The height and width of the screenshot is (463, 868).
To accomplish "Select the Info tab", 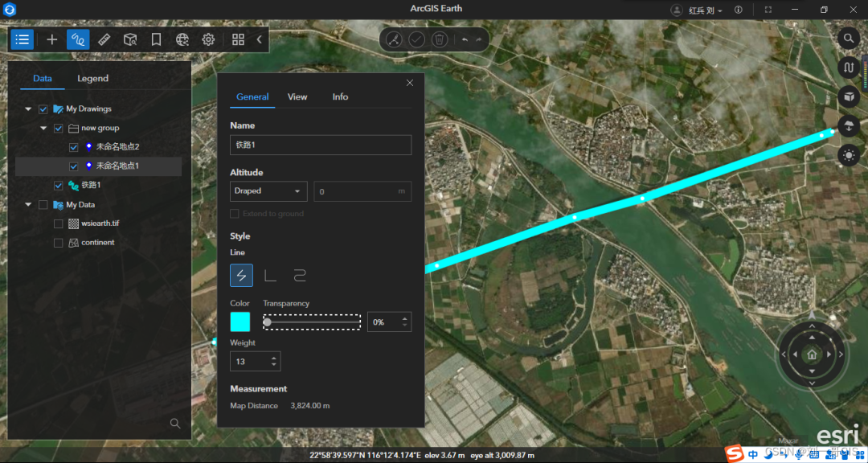I will (x=340, y=97).
